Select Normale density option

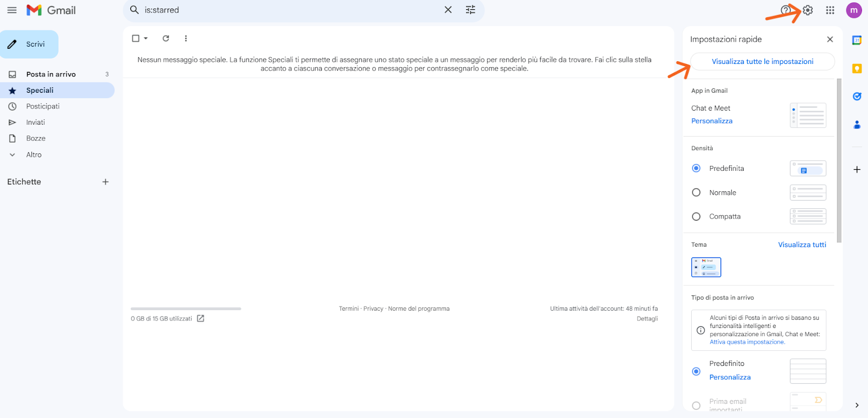pos(696,192)
